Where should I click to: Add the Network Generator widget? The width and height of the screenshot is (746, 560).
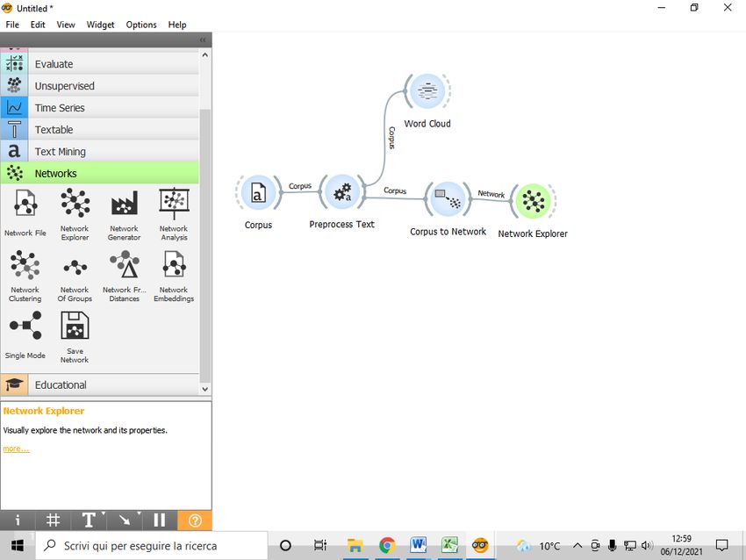(x=124, y=214)
